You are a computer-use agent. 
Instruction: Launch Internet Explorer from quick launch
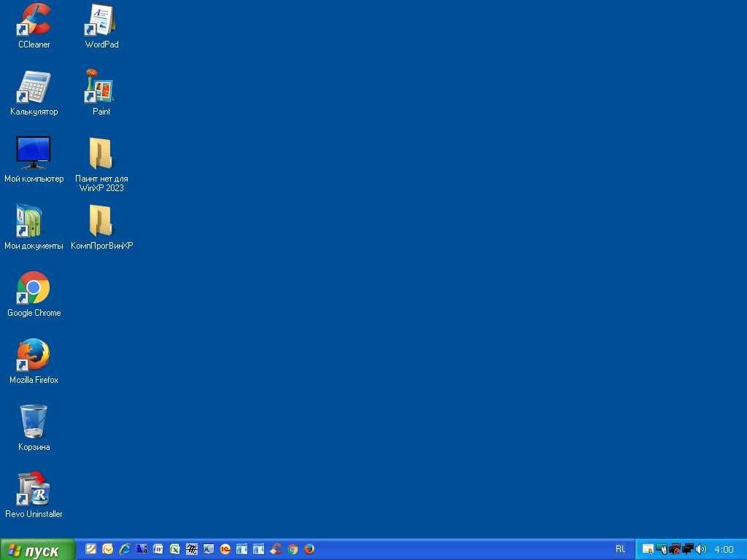pos(125,549)
